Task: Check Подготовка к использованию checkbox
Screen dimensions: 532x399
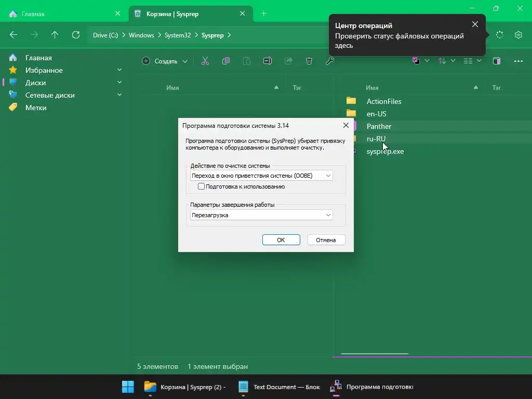Action: point(201,187)
